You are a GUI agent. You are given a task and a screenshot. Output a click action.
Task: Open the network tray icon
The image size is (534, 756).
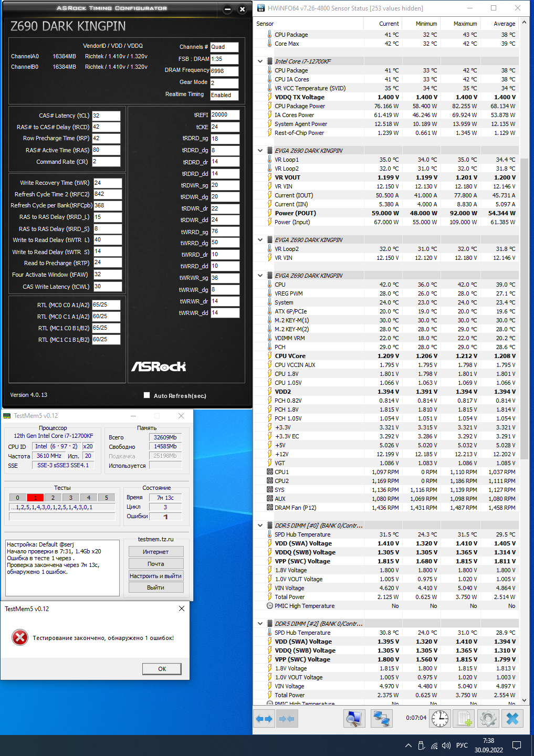[434, 745]
